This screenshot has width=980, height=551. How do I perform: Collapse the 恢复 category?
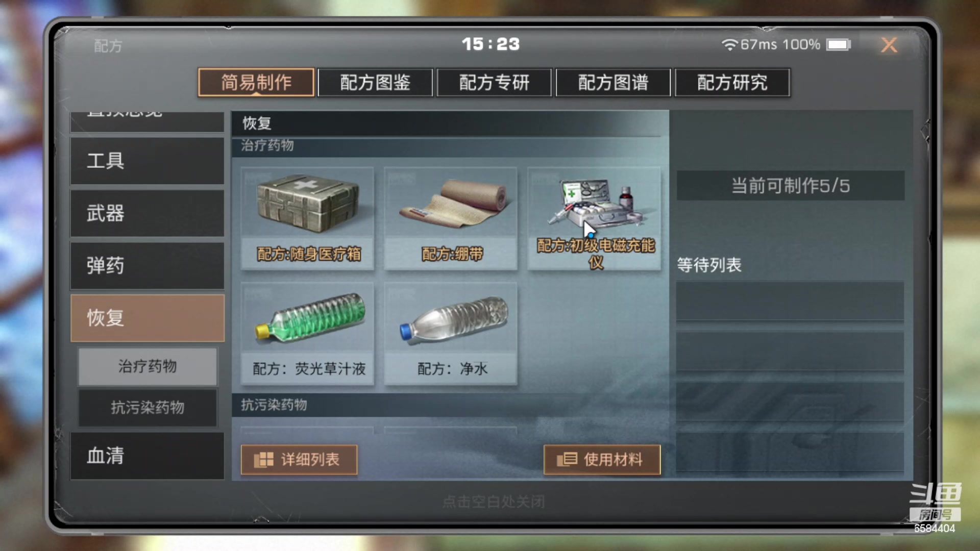pyautogui.click(x=147, y=318)
